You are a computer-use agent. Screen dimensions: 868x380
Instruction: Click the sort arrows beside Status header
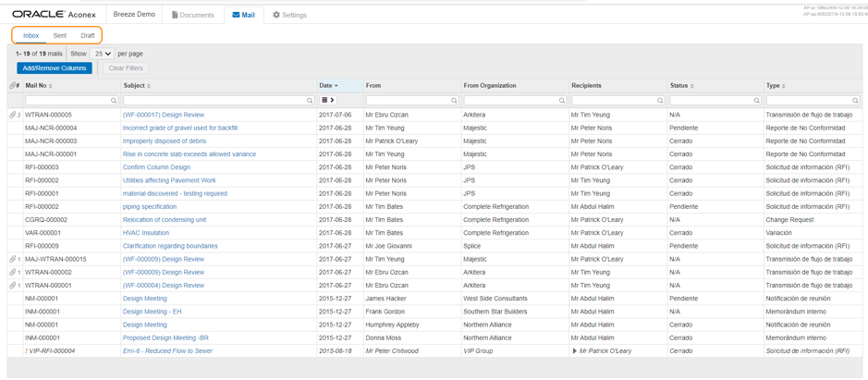pyautogui.click(x=692, y=86)
